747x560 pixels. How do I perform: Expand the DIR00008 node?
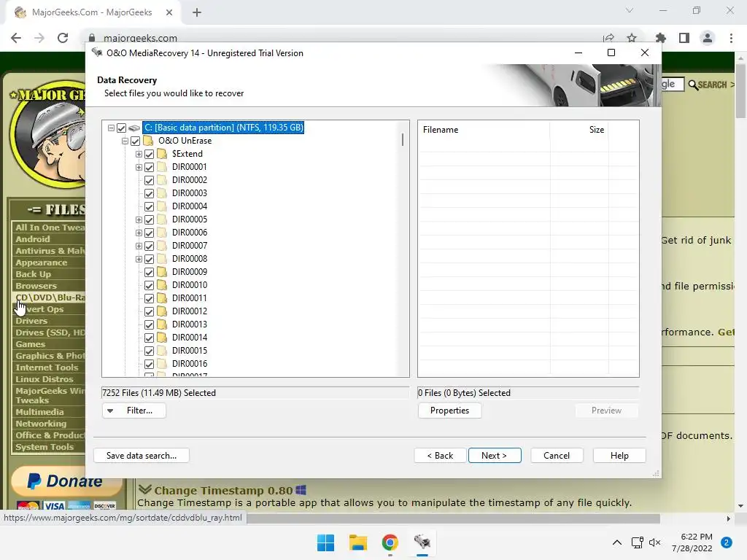click(139, 259)
